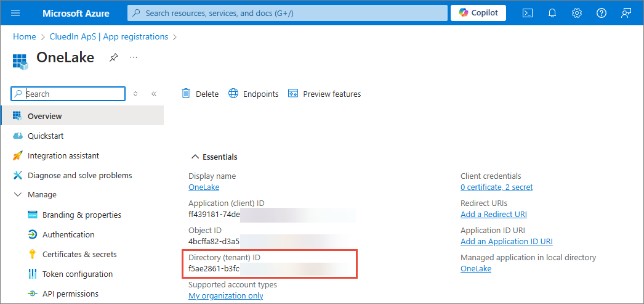Launch Copilot from the header
644x304 pixels.
click(x=478, y=13)
